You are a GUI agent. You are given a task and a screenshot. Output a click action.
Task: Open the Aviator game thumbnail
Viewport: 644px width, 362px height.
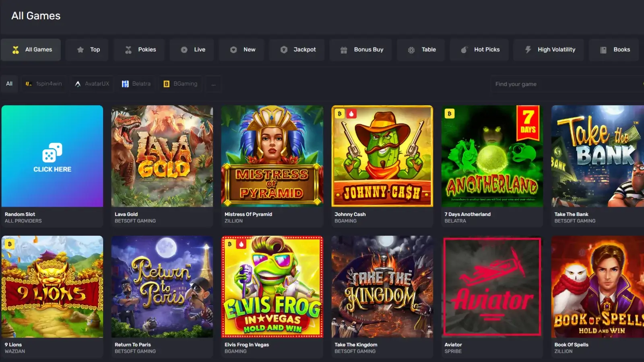[492, 286]
